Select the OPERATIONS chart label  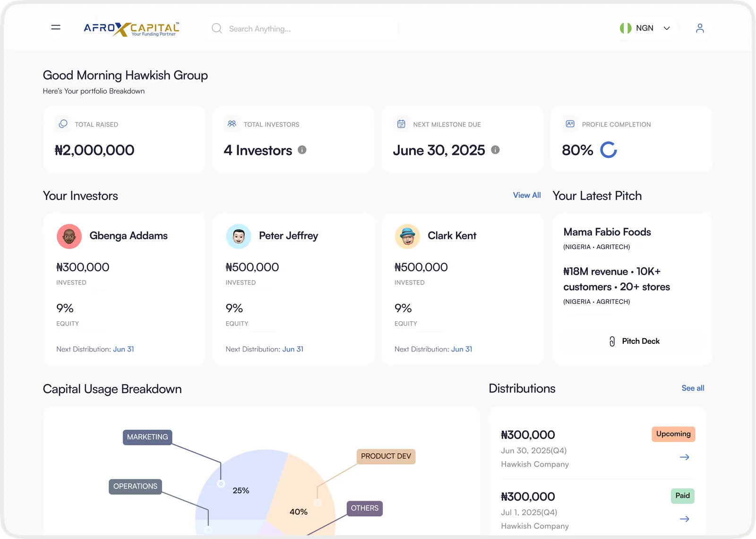click(x=135, y=487)
